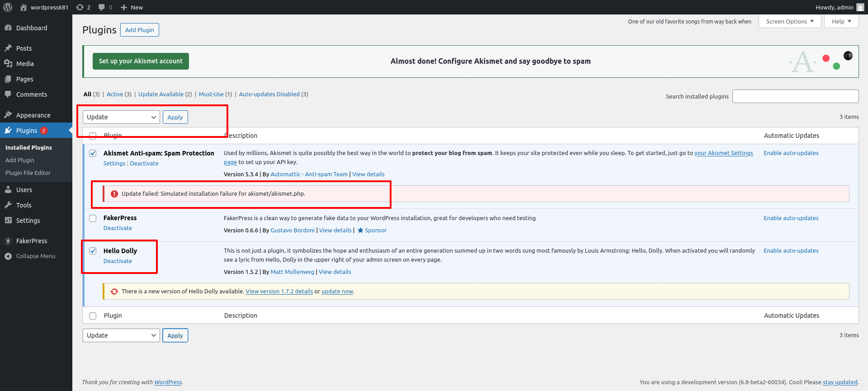Click Set up your Akismet account
The image size is (868, 391).
[x=141, y=61]
